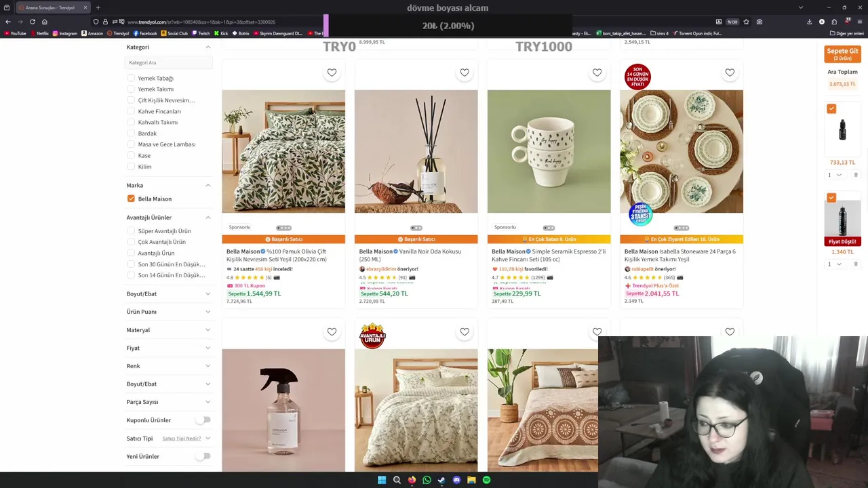Uncheck the 733,13 TL cart item
This screenshot has width=868, height=488.
pyautogui.click(x=831, y=108)
